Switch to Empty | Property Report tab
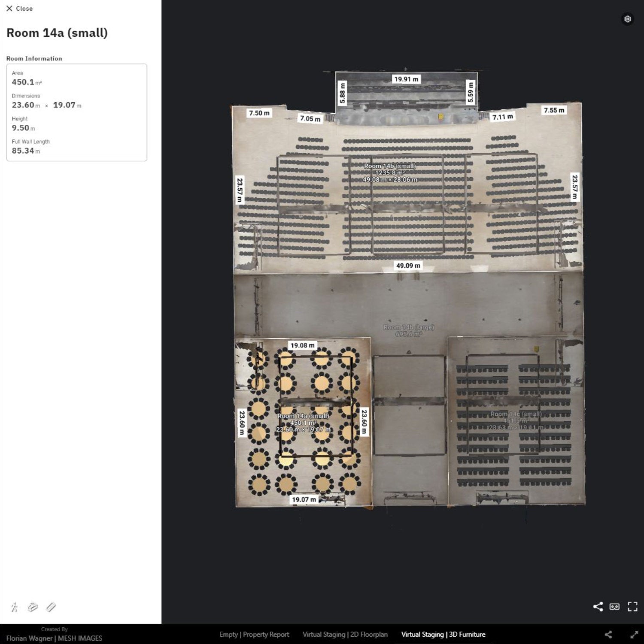The image size is (644, 644). pyautogui.click(x=254, y=635)
